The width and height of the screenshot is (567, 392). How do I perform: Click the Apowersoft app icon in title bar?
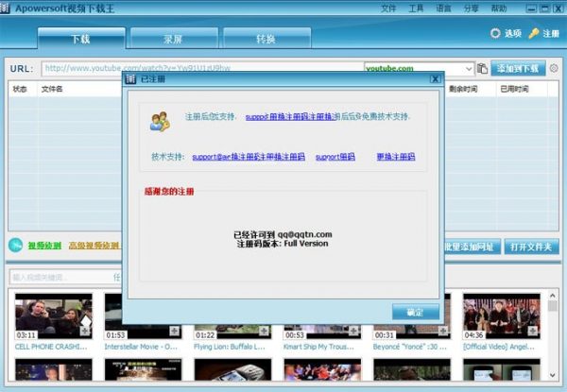tap(5, 8)
